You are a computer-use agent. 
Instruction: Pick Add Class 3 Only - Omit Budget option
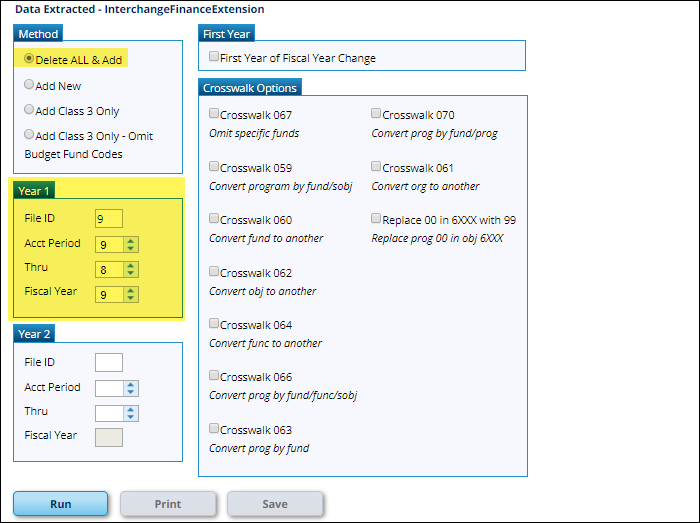(30, 135)
